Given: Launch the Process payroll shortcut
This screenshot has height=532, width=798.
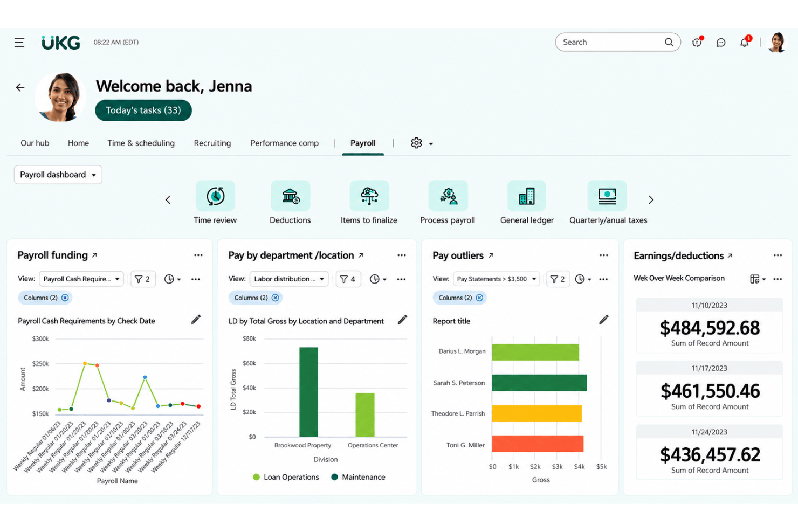Looking at the screenshot, I should pos(448,196).
